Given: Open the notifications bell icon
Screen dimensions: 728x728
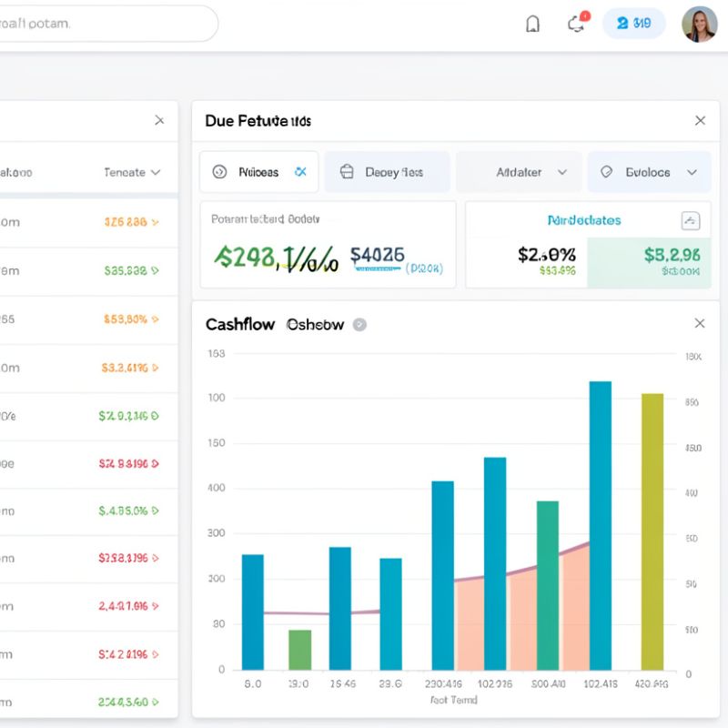Looking at the screenshot, I should (x=533, y=24).
